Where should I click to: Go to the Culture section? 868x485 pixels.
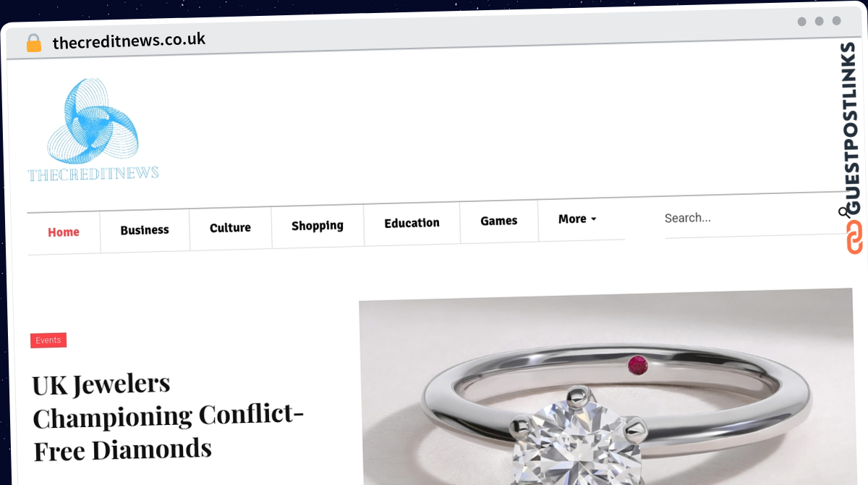[230, 228]
